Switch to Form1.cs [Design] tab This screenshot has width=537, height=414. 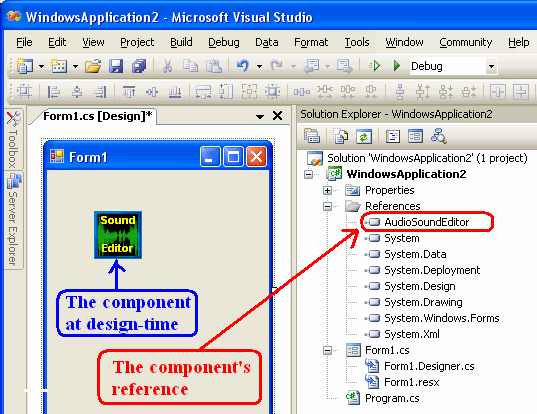(97, 116)
